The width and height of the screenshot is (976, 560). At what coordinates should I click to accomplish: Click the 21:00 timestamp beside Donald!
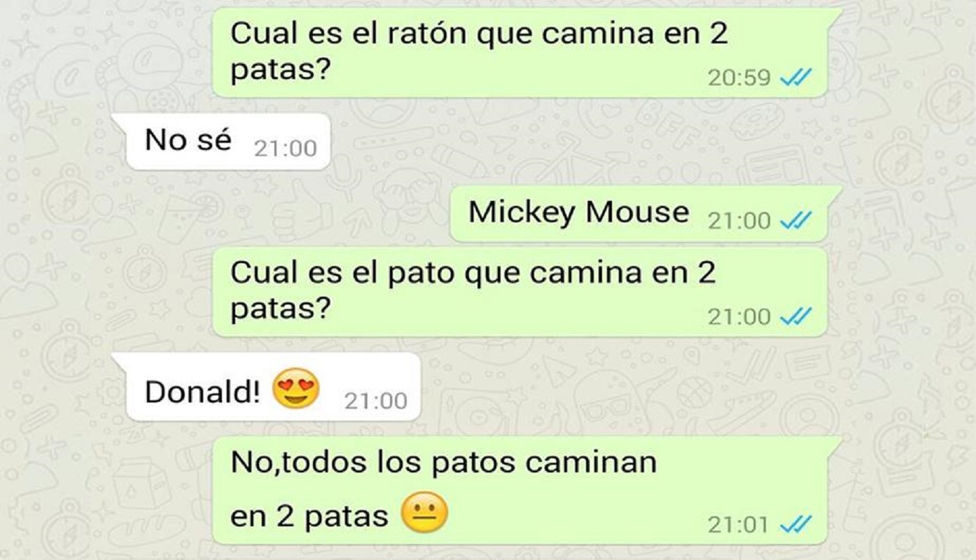376,401
